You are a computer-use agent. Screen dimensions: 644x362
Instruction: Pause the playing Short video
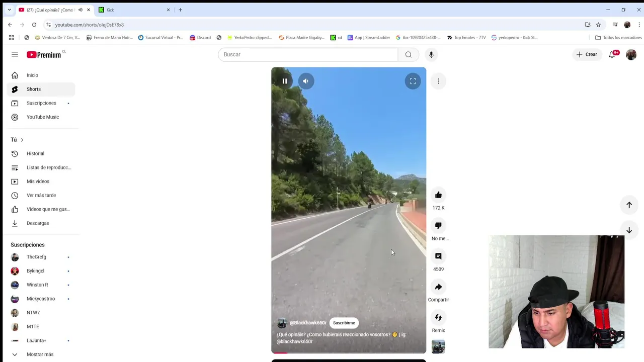click(285, 81)
